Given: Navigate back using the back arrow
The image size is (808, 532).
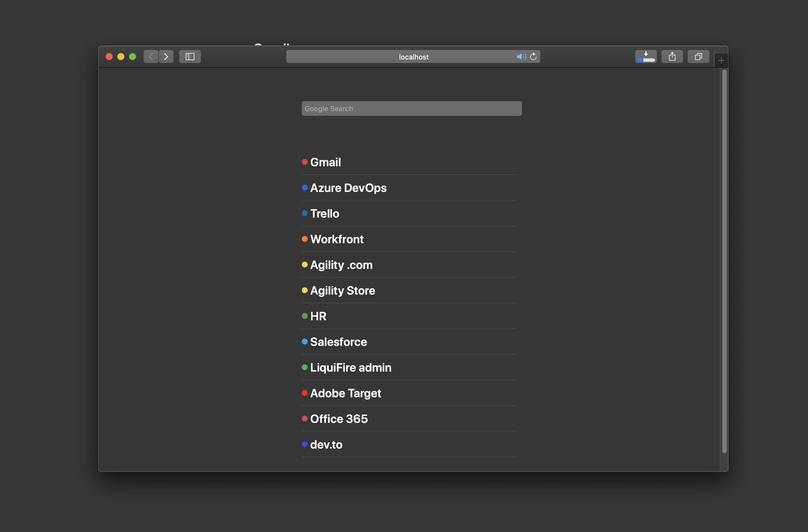Looking at the screenshot, I should tap(150, 57).
